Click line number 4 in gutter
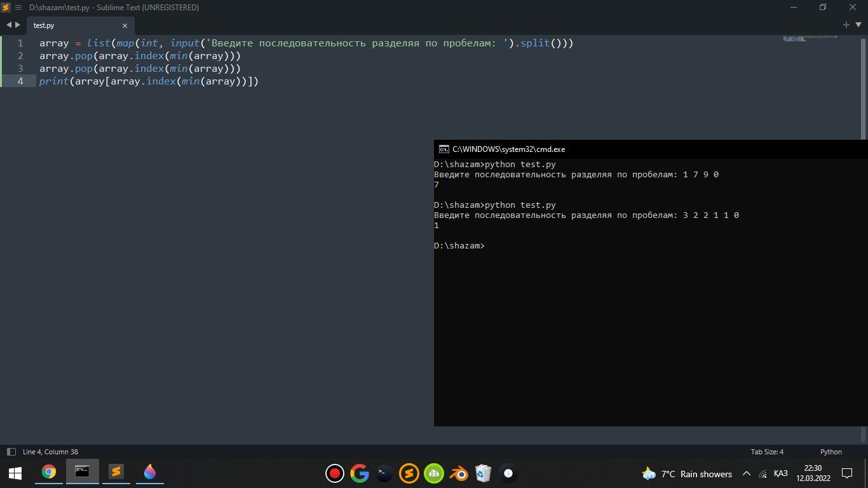The height and width of the screenshot is (488, 868). (20, 81)
